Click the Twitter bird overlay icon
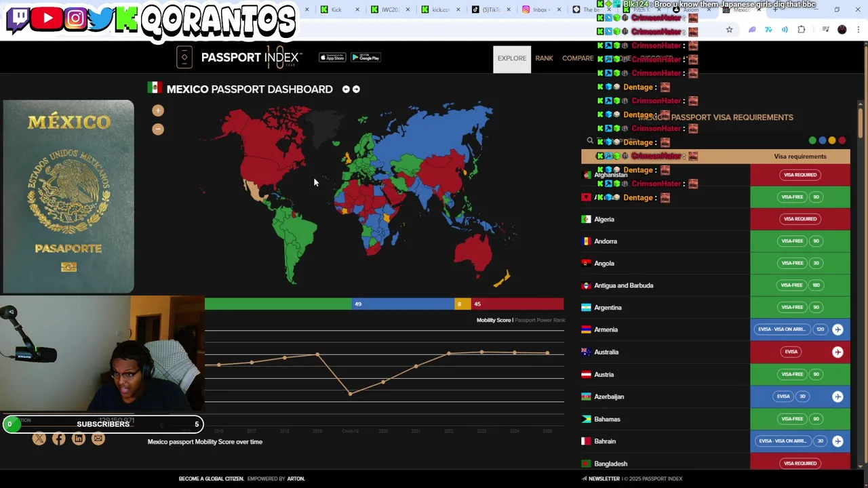Screen dimensions: 868x488 pos(100,18)
